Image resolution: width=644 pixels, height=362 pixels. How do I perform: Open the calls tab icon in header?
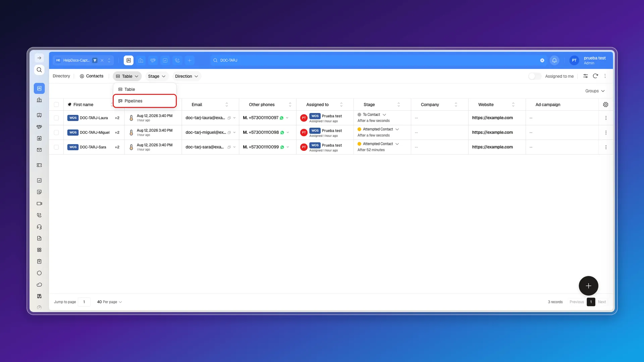pyautogui.click(x=177, y=60)
